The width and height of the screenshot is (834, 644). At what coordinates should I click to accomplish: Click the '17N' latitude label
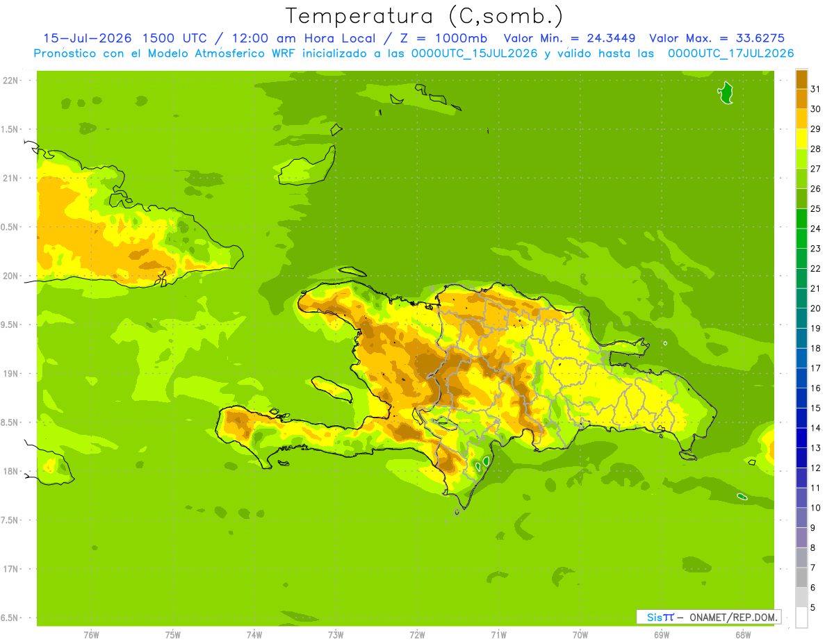coord(11,569)
